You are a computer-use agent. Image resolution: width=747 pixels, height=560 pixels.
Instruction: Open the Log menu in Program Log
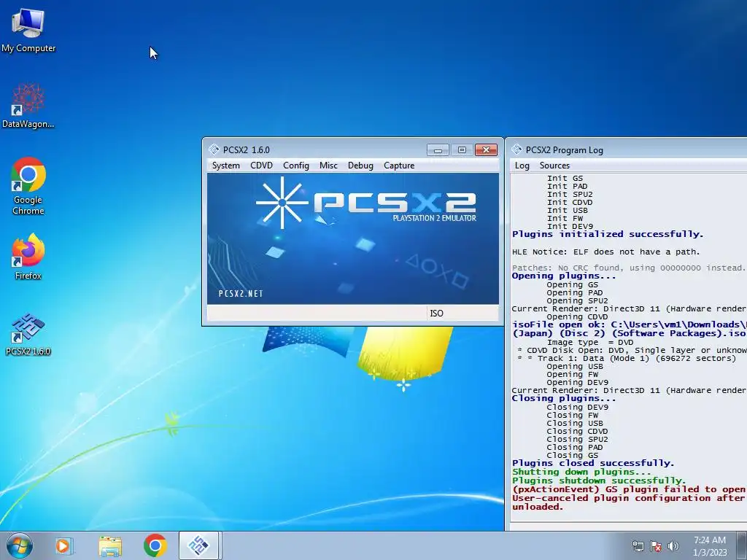click(x=522, y=166)
